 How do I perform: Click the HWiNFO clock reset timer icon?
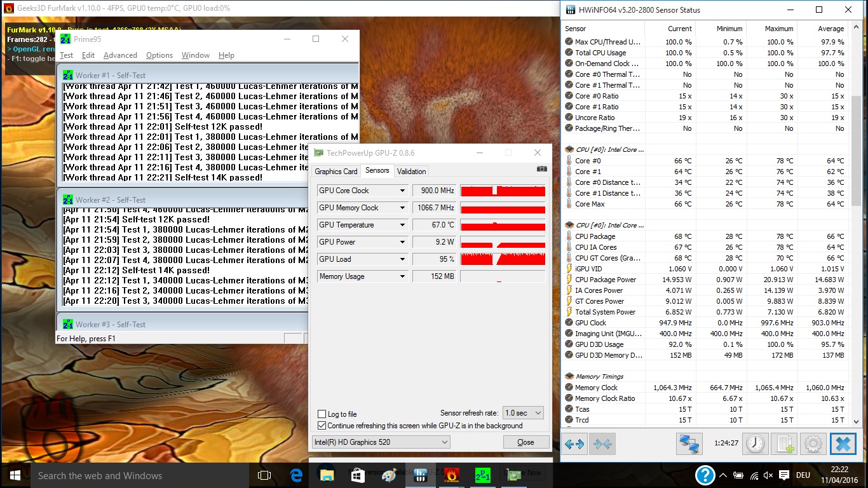[756, 444]
